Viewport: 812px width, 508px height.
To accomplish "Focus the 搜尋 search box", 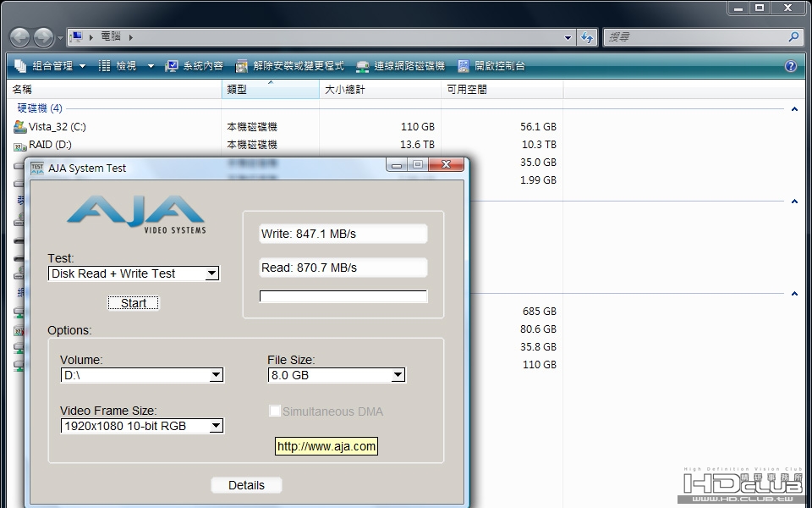I will (695, 37).
